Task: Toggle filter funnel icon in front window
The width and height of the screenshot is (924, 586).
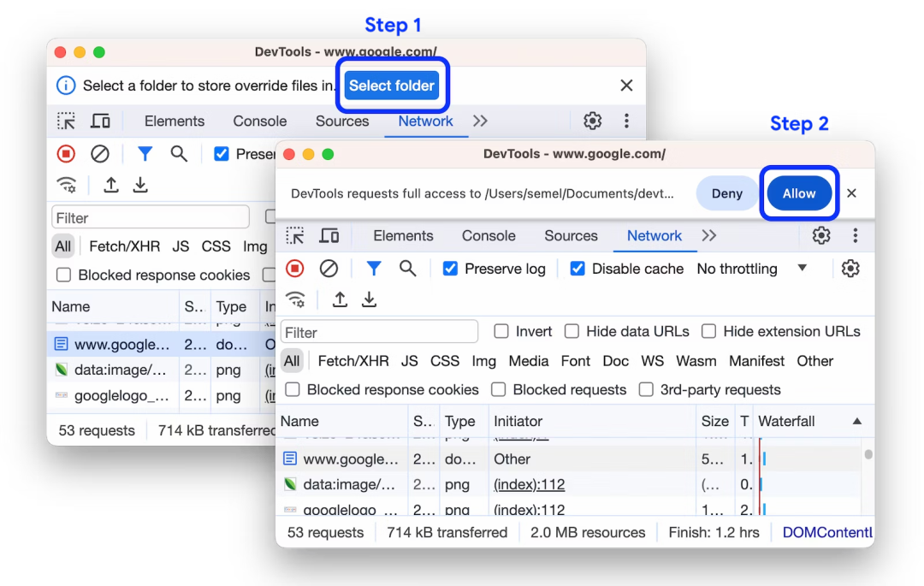Action: coord(374,269)
